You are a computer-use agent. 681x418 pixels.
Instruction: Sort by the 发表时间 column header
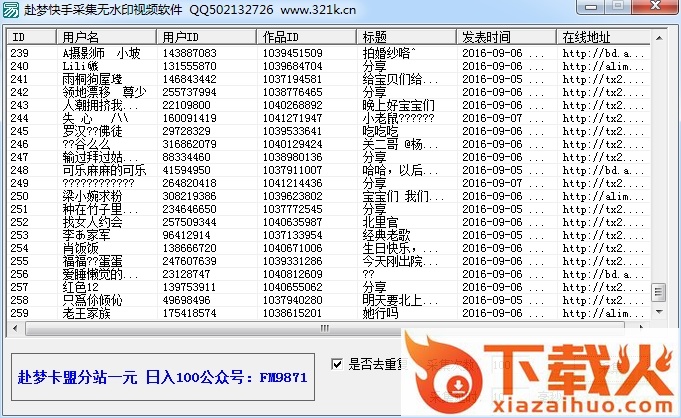pyautogui.click(x=506, y=37)
